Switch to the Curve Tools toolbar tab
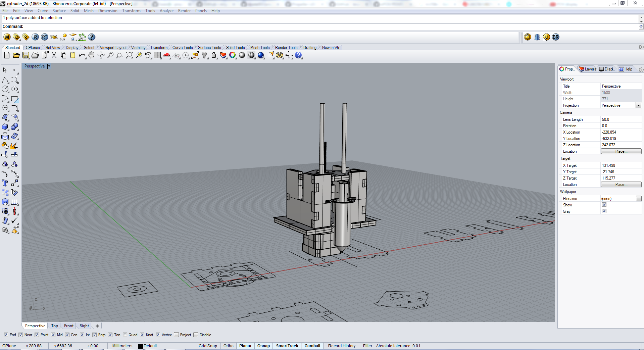The width and height of the screenshot is (644, 350). (x=182, y=48)
